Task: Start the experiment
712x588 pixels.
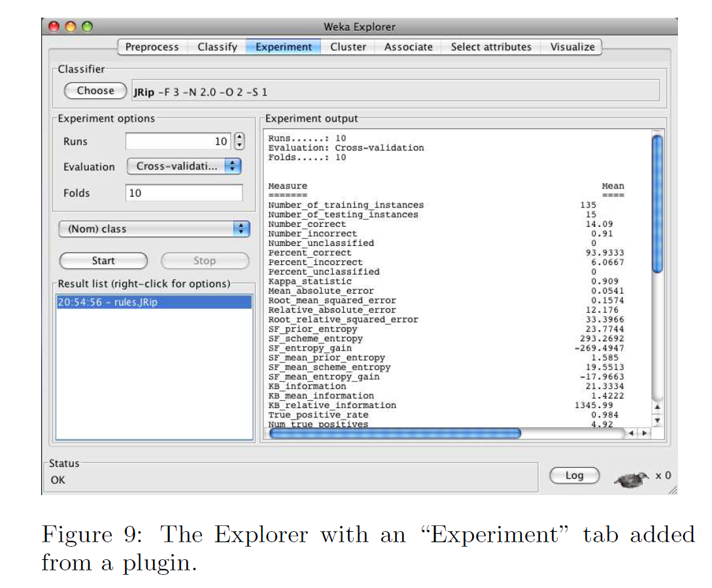Action: [103, 261]
